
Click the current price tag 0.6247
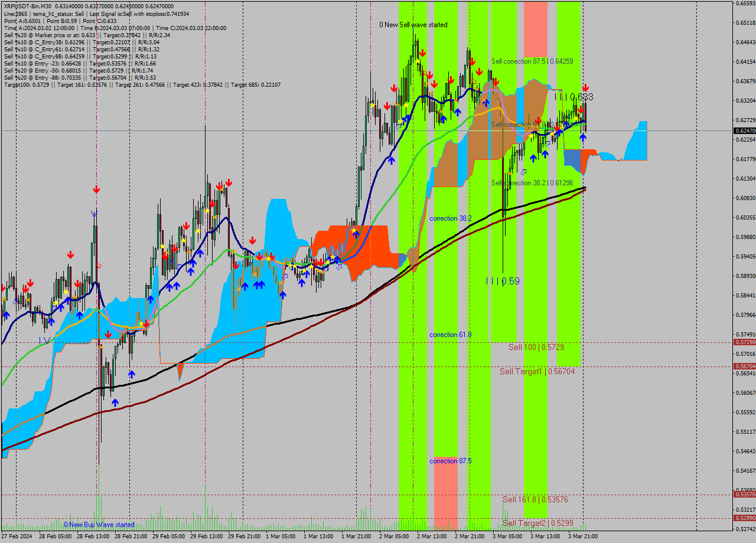coord(744,130)
